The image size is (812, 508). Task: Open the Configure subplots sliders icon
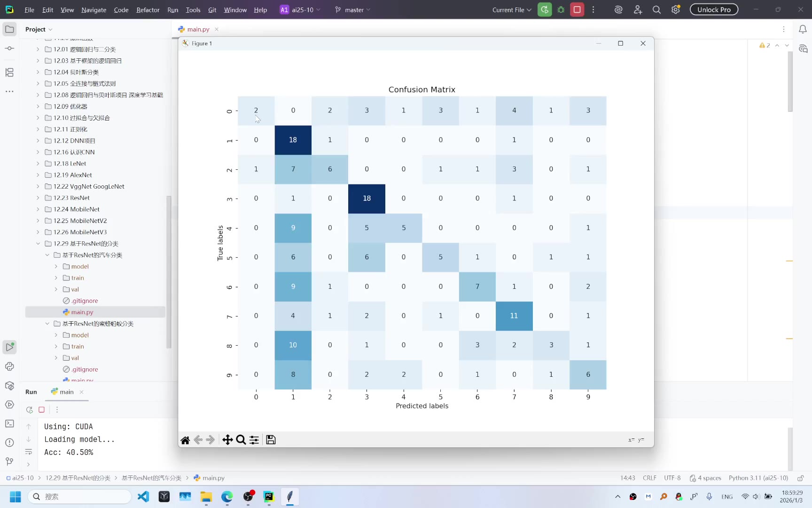coord(254,440)
